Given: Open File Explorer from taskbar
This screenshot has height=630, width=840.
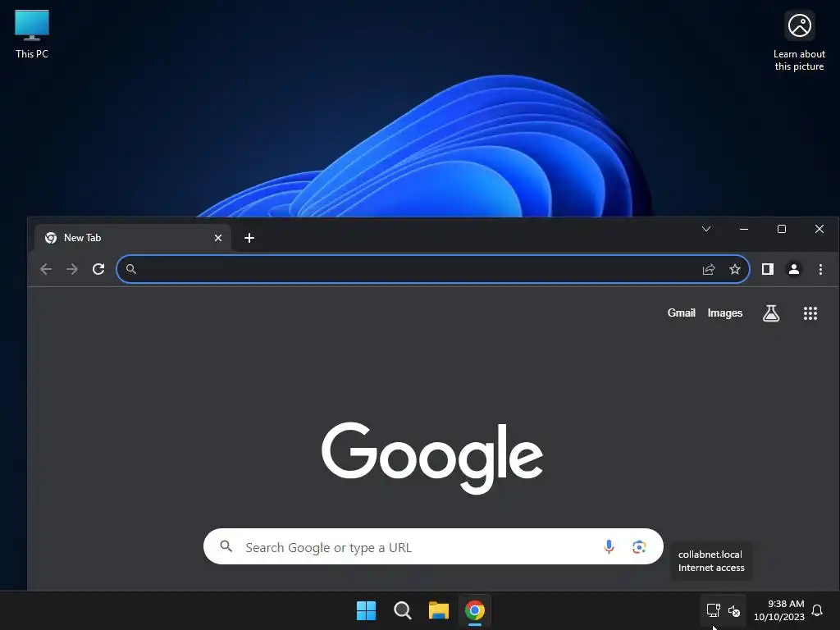Looking at the screenshot, I should (x=438, y=610).
